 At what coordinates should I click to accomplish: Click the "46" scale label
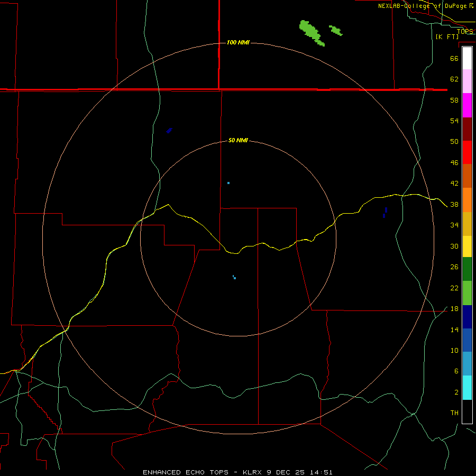tap(454, 163)
